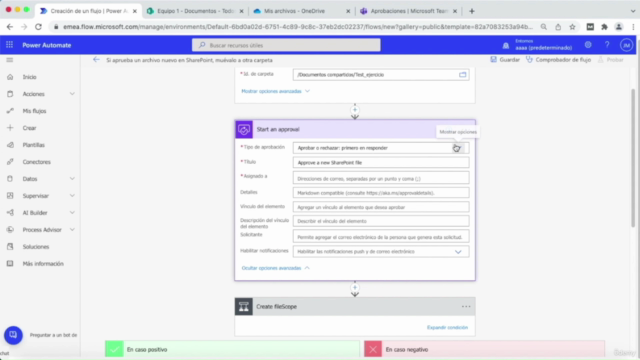The height and width of the screenshot is (360, 640).
Task: Open Inicio from the sidebar
Action: pyautogui.click(x=29, y=77)
